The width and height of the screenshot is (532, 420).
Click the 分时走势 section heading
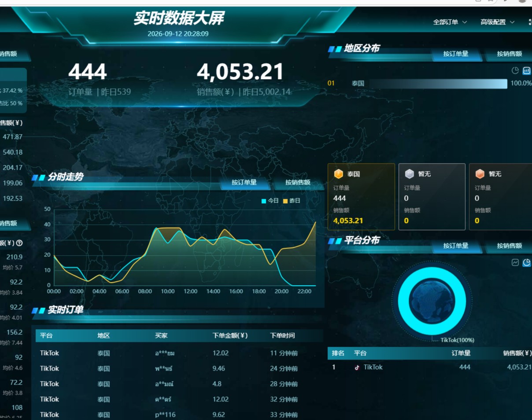pyautogui.click(x=65, y=177)
